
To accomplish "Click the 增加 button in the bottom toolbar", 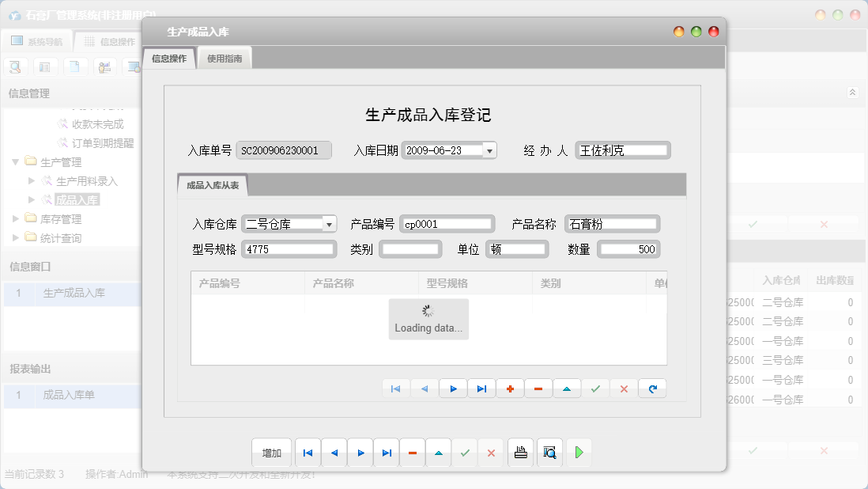I will tap(271, 453).
